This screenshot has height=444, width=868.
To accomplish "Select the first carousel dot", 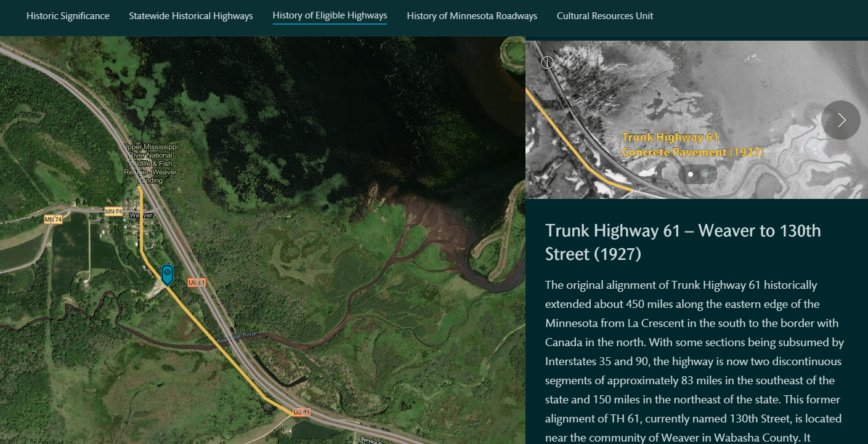I will click(691, 174).
